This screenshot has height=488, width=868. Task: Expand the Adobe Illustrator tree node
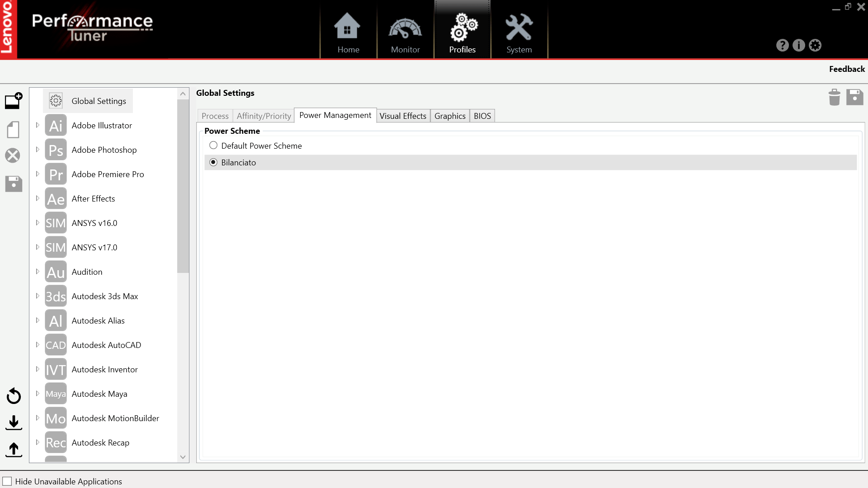[x=38, y=125]
